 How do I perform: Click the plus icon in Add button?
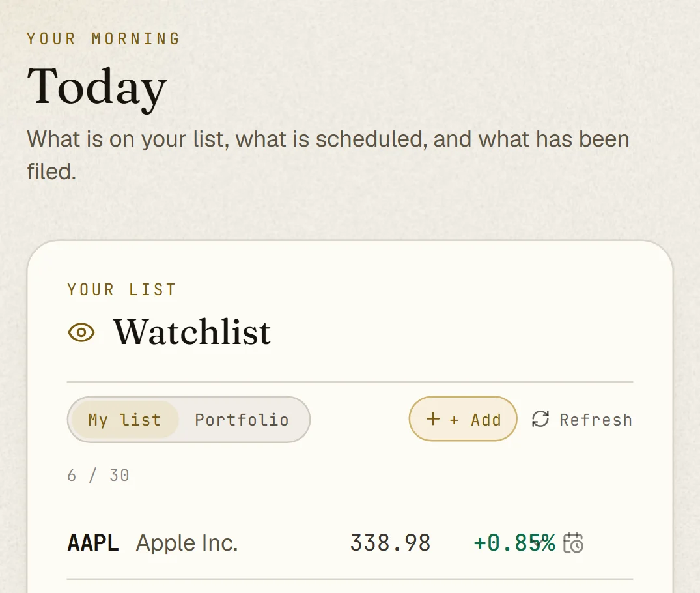click(x=432, y=419)
